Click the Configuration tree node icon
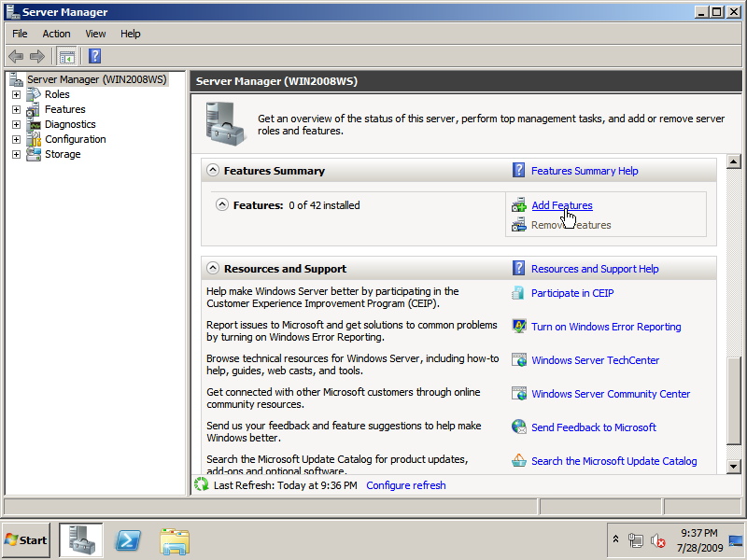The width and height of the screenshot is (747, 560). [x=34, y=139]
